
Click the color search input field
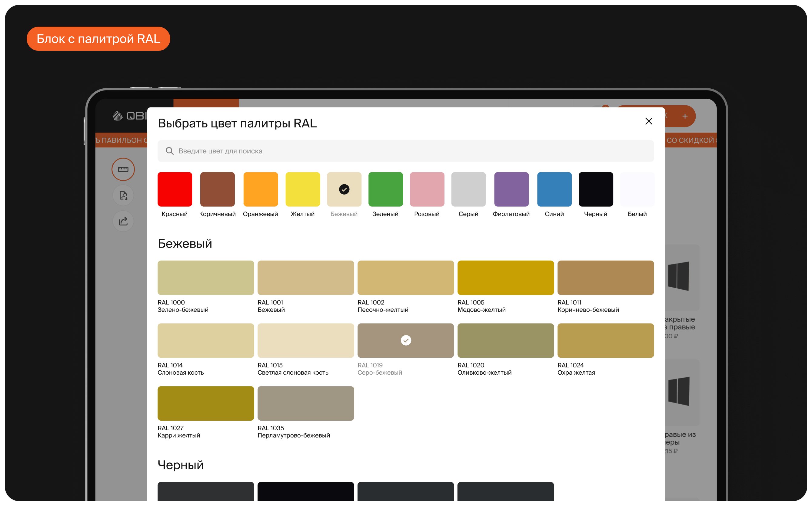(405, 151)
